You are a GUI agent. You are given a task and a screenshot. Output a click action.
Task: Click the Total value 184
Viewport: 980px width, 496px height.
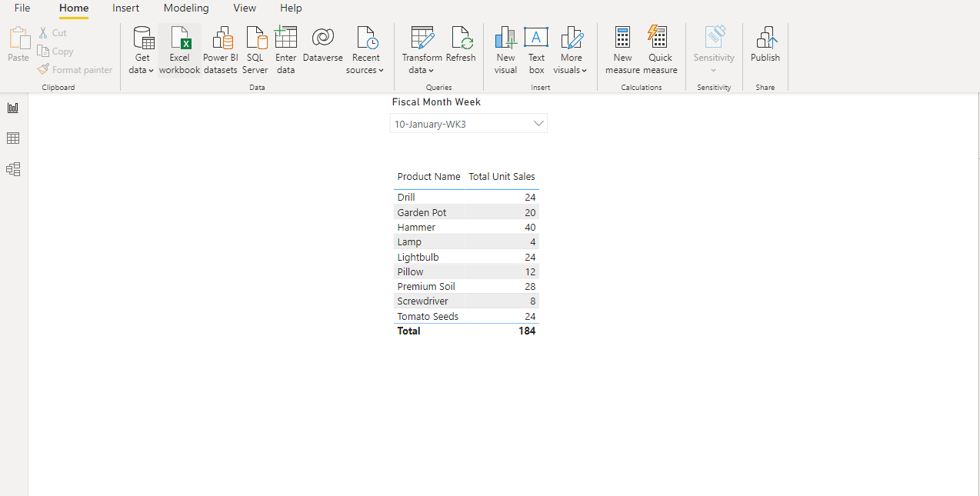click(x=527, y=331)
